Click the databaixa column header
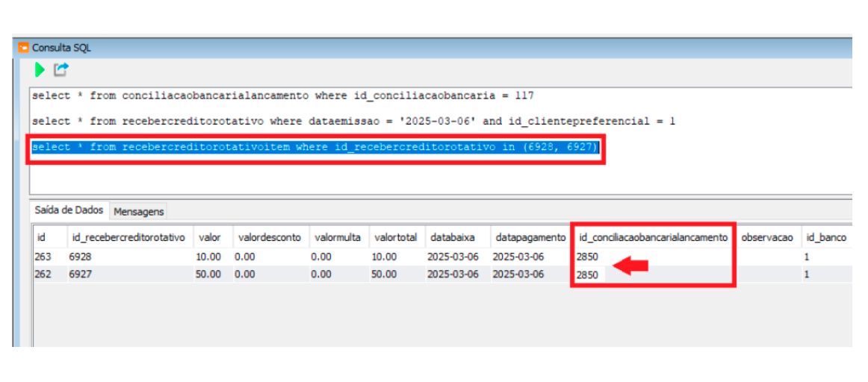The height and width of the screenshot is (382, 868). (x=457, y=237)
